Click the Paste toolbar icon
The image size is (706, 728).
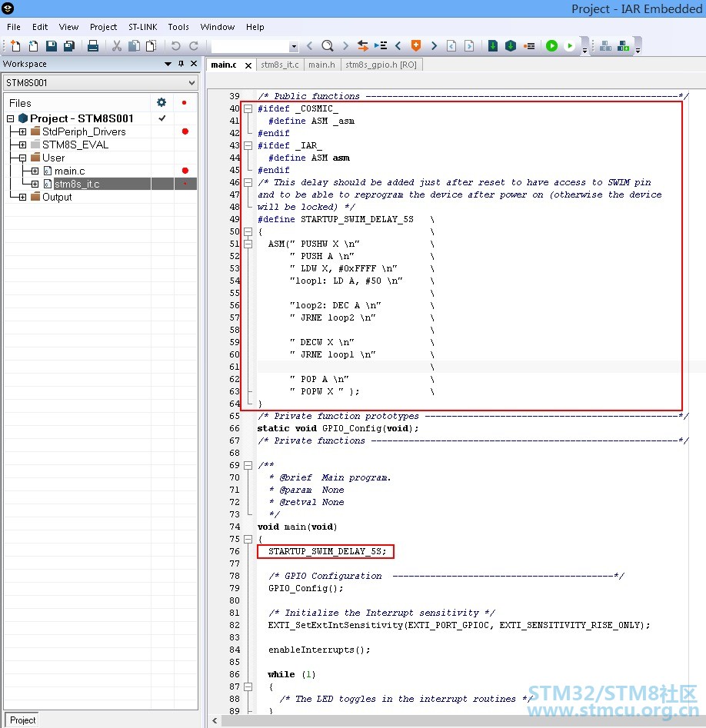pyautogui.click(x=151, y=45)
